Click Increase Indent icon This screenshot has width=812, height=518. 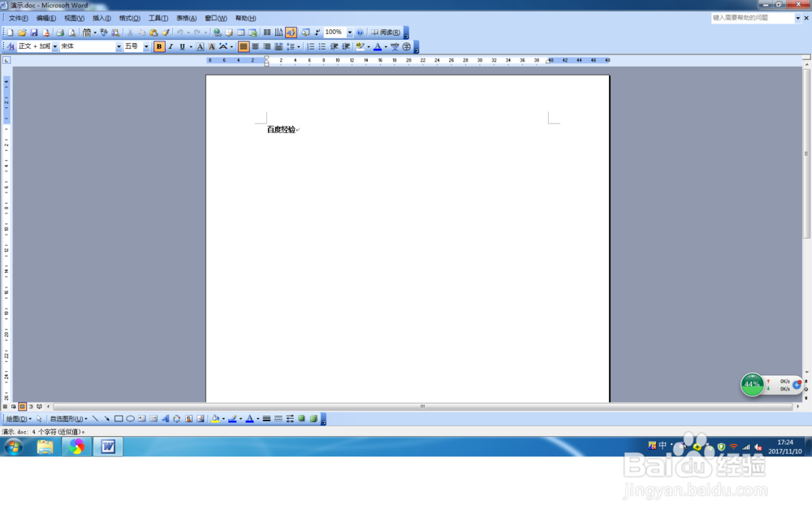tap(346, 46)
